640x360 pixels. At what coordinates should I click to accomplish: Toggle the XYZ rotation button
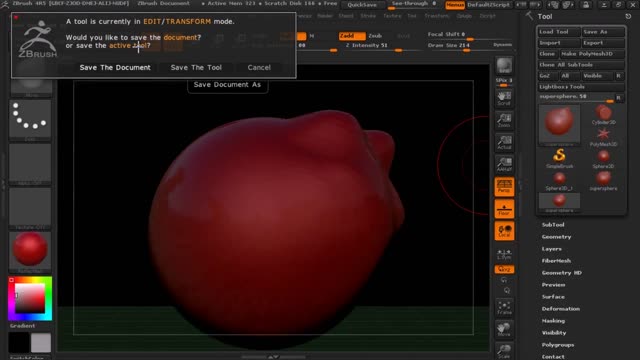[x=504, y=269]
